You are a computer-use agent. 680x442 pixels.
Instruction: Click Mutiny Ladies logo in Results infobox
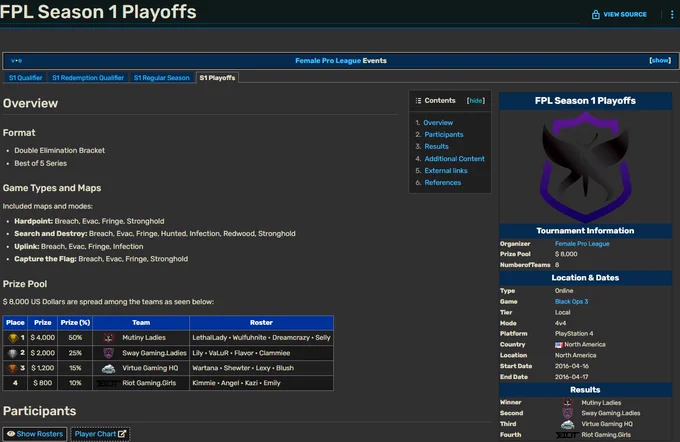(568, 403)
